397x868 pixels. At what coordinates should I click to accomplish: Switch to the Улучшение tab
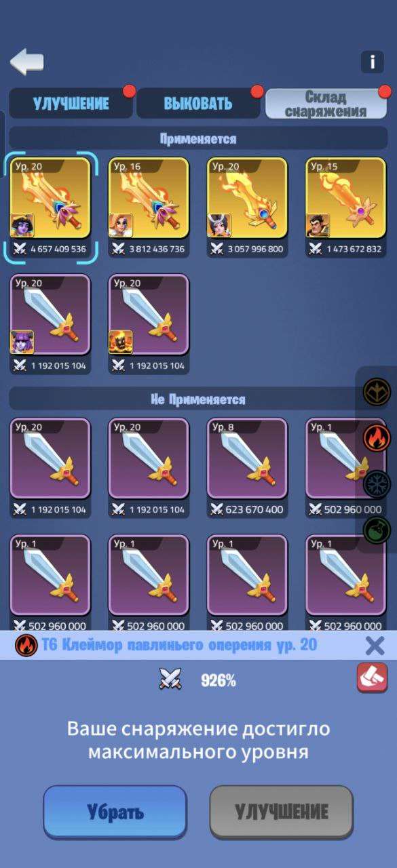coord(71,103)
